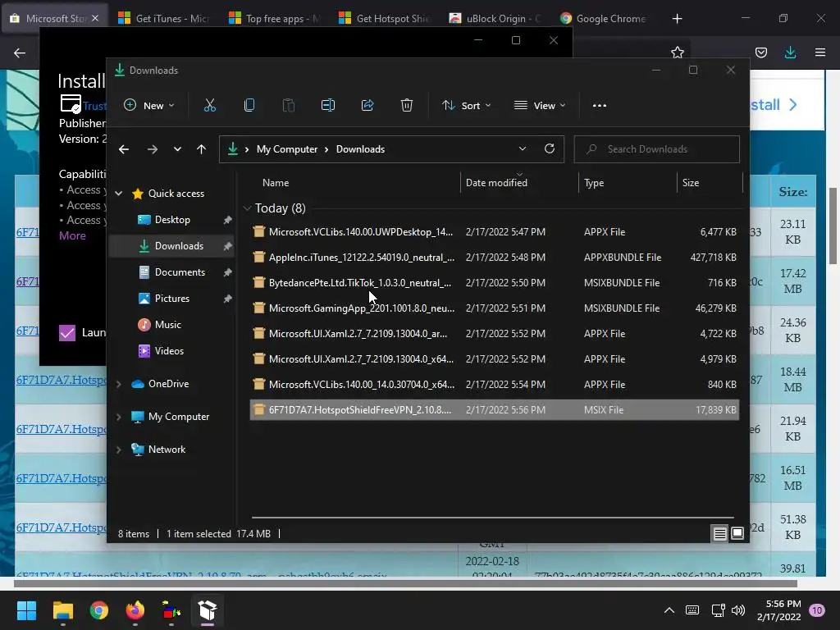Go up one folder level in Explorer

tap(202, 149)
